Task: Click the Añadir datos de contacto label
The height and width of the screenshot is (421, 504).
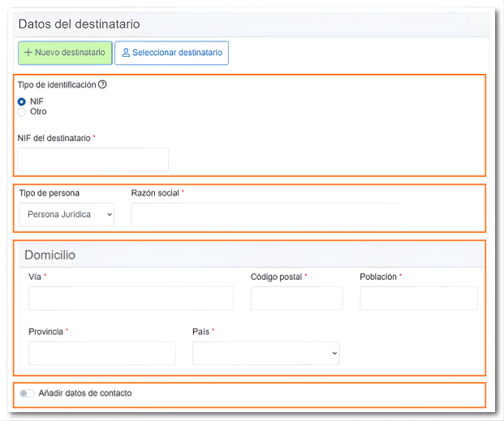Action: [x=85, y=393]
